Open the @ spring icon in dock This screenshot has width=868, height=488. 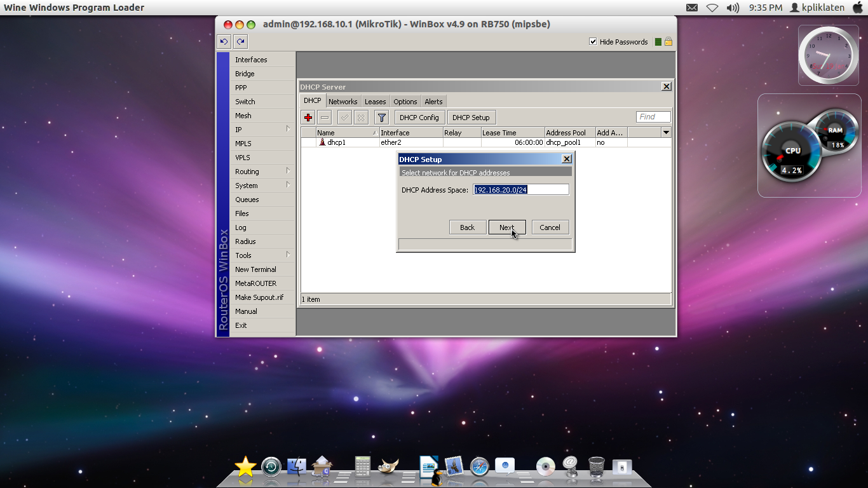tap(570, 467)
